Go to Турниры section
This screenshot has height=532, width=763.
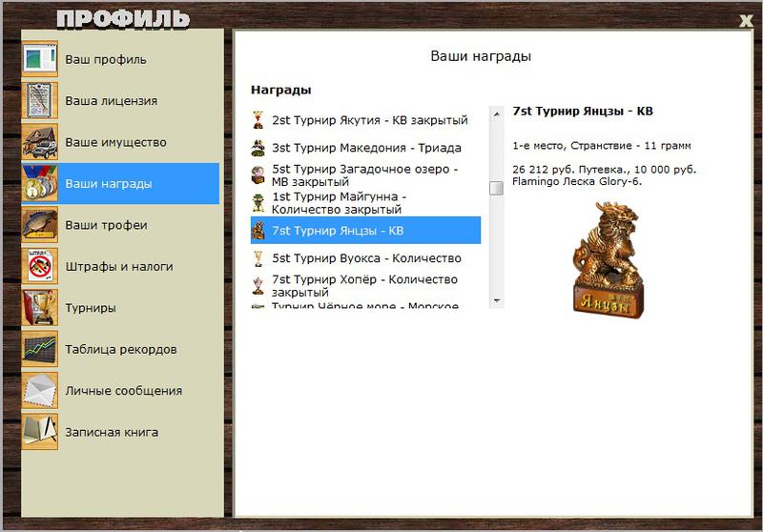120,307
